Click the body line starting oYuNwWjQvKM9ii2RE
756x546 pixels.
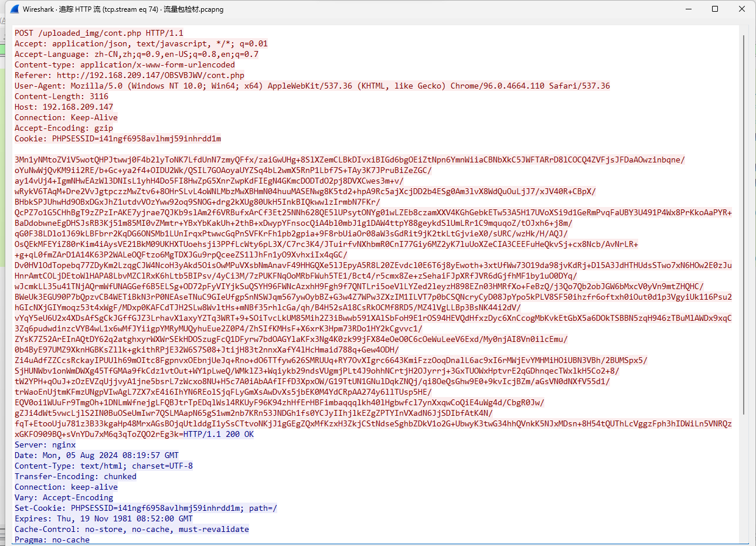(x=223, y=170)
